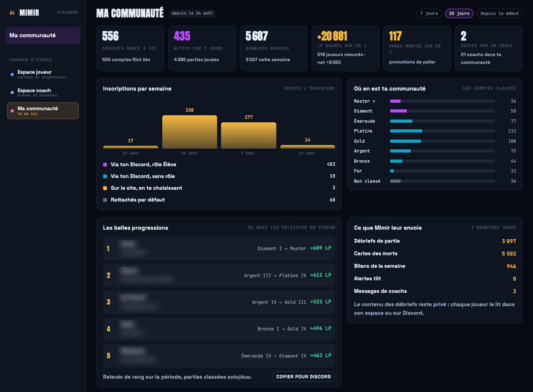Viewport: 533px width, 392px height.
Task: Click the Platine rank distribution bar
Action: coord(442,131)
